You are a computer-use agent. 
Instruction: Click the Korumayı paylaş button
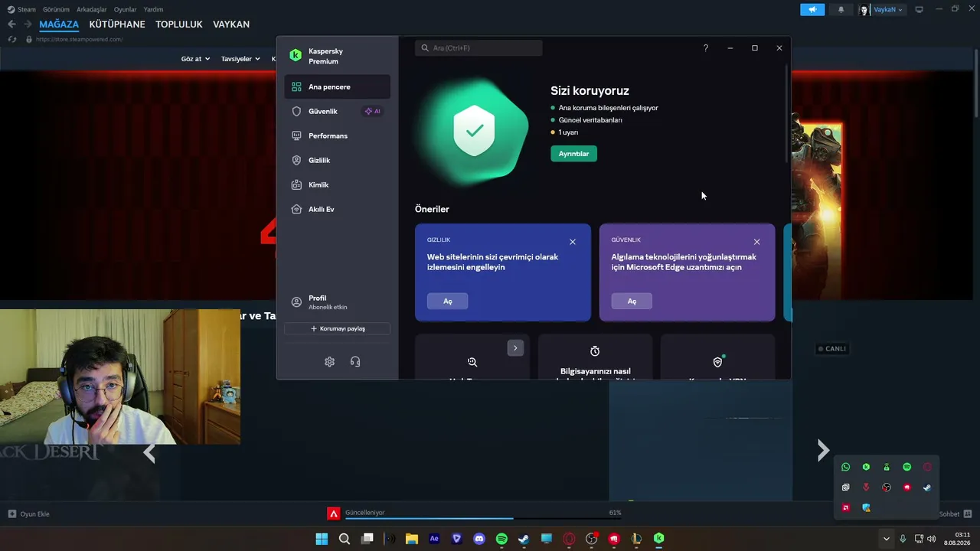pyautogui.click(x=337, y=329)
